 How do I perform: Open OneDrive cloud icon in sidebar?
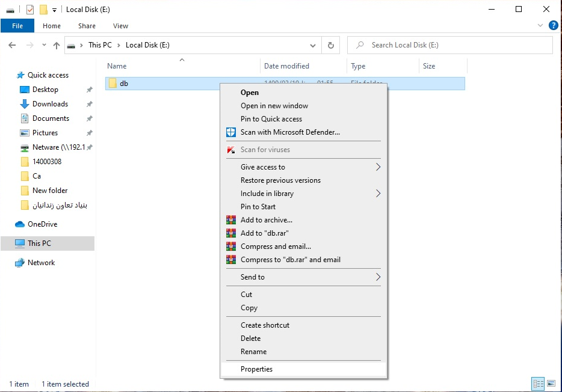tap(20, 224)
